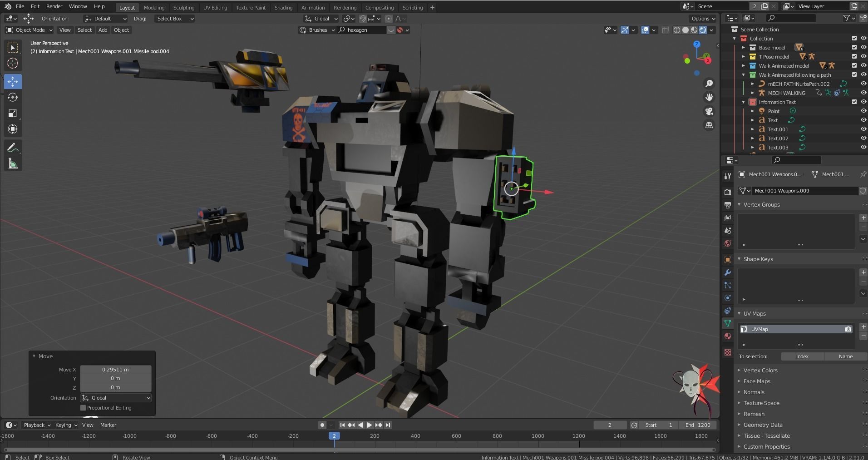Viewport: 868px width, 460px height.
Task: Uncheck the Base model collection checkbox
Action: (855, 47)
